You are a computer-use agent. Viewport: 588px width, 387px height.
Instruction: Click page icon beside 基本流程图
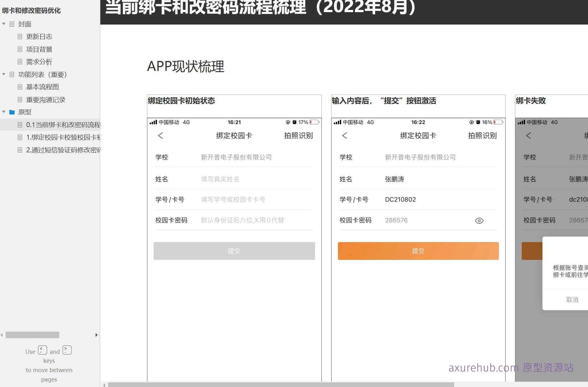20,87
